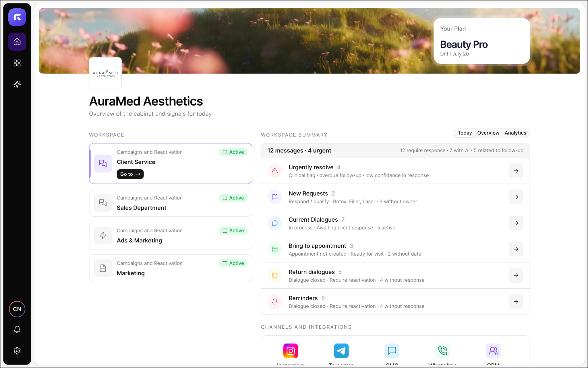Click the Active badge on Marketing
The width and height of the screenshot is (588, 368).
(233, 263)
